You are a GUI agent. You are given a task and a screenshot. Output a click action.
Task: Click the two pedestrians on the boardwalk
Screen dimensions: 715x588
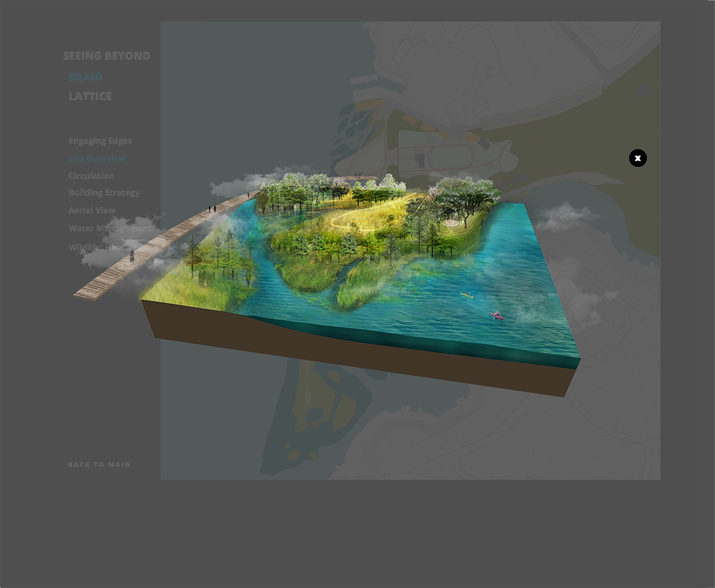[x=212, y=209]
